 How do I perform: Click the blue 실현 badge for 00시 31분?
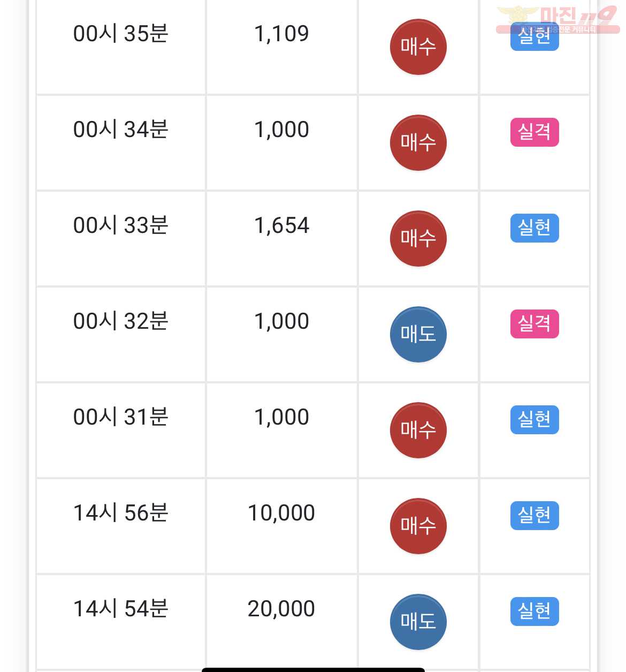click(x=535, y=420)
